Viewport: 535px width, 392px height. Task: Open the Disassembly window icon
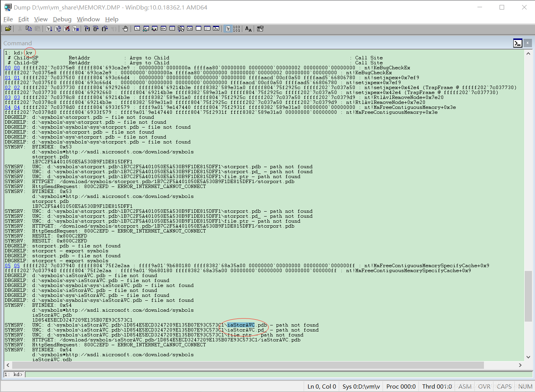[190, 29]
